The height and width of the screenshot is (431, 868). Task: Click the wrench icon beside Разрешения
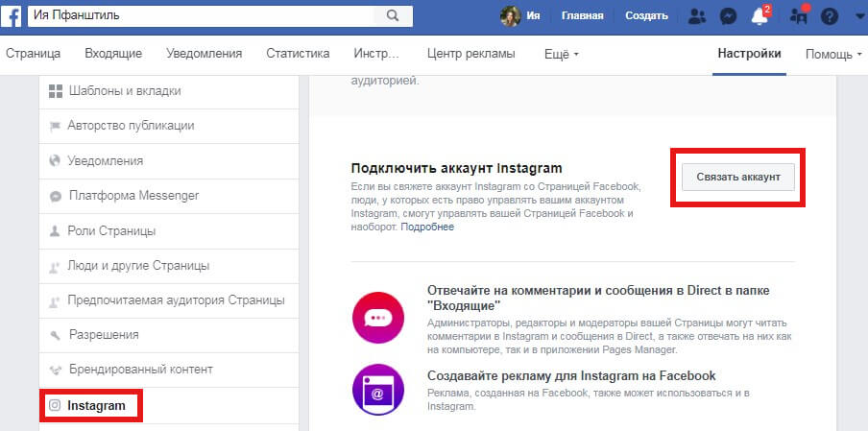click(x=54, y=335)
